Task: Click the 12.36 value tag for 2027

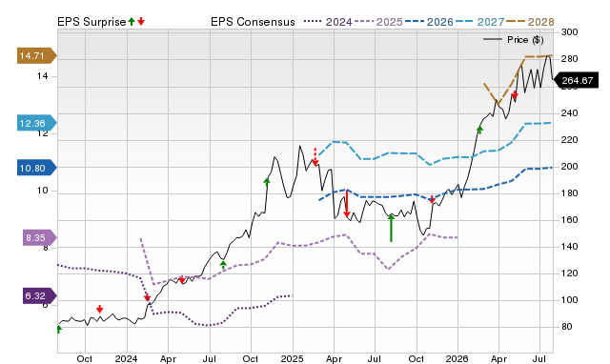Action: tap(36, 123)
